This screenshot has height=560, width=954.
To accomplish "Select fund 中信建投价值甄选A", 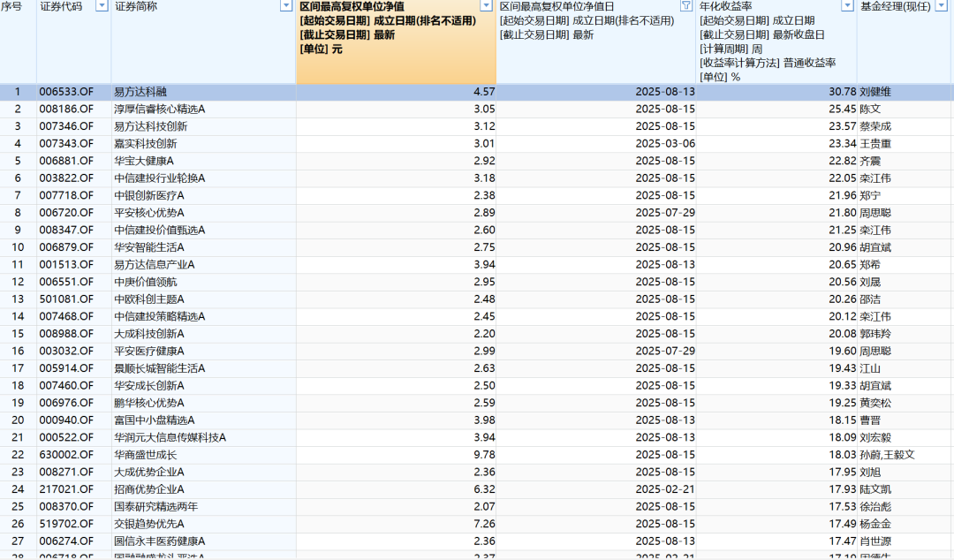I will point(159,230).
